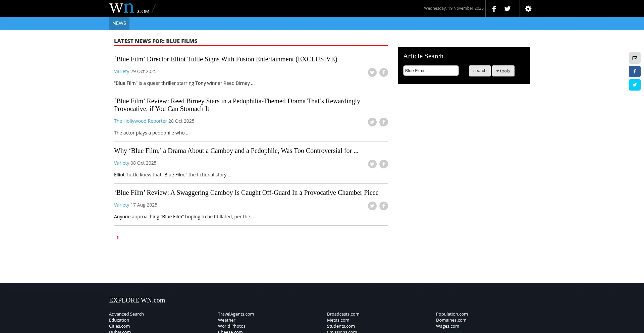Share the 17 Aug review on Facebook

[383, 206]
